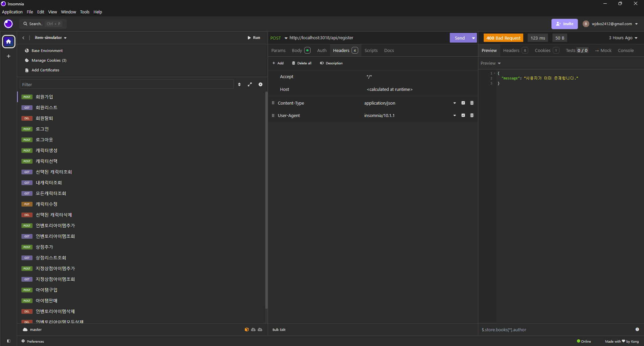Click the Search box

pyautogui.click(x=43, y=24)
